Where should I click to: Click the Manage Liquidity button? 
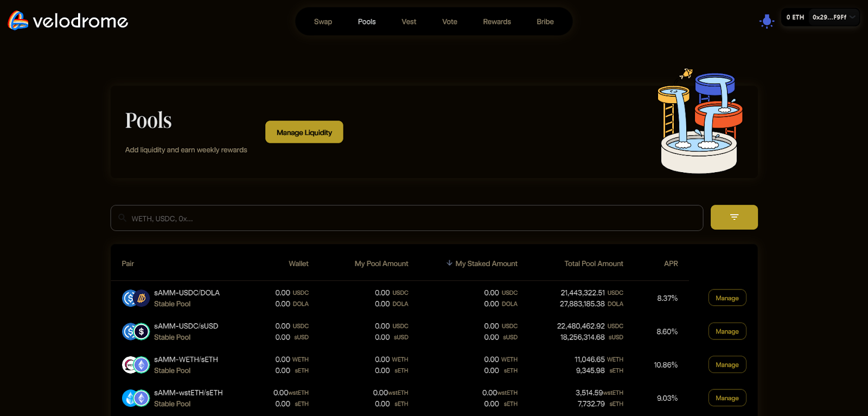(x=304, y=132)
